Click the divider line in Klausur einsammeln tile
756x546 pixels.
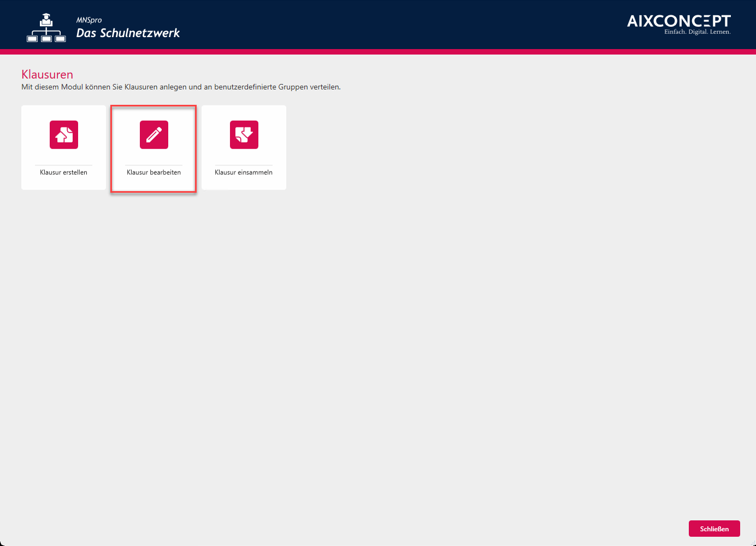(244, 165)
